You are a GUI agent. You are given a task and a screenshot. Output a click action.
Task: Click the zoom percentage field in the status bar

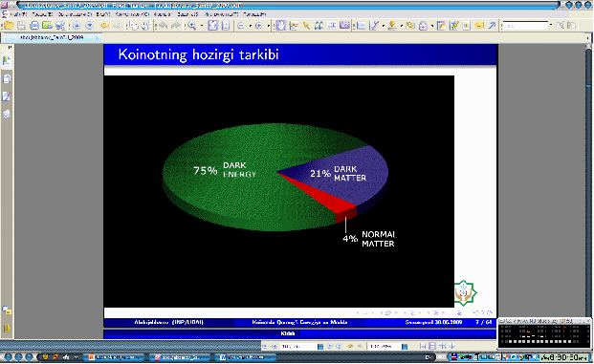click(x=385, y=346)
